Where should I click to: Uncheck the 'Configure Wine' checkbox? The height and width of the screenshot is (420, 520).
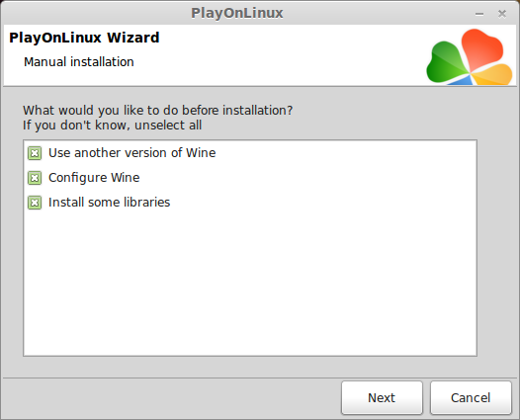pyautogui.click(x=35, y=178)
